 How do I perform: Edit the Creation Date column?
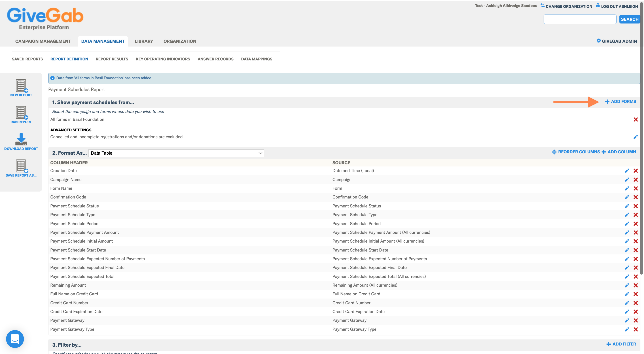tap(627, 171)
